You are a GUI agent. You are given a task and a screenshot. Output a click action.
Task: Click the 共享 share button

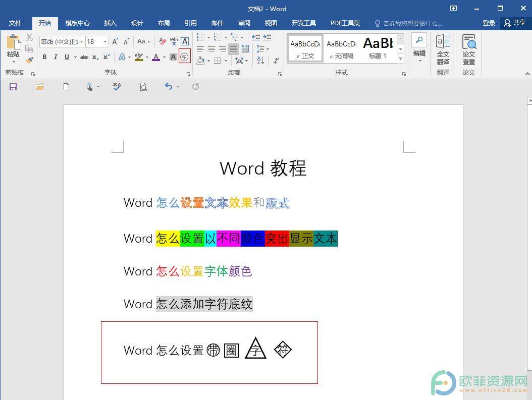coord(515,23)
